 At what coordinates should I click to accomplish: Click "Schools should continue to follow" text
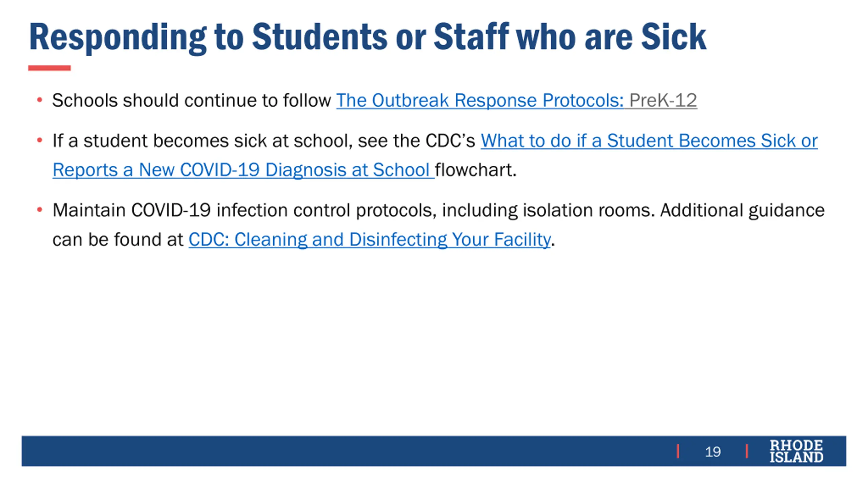click(x=192, y=101)
